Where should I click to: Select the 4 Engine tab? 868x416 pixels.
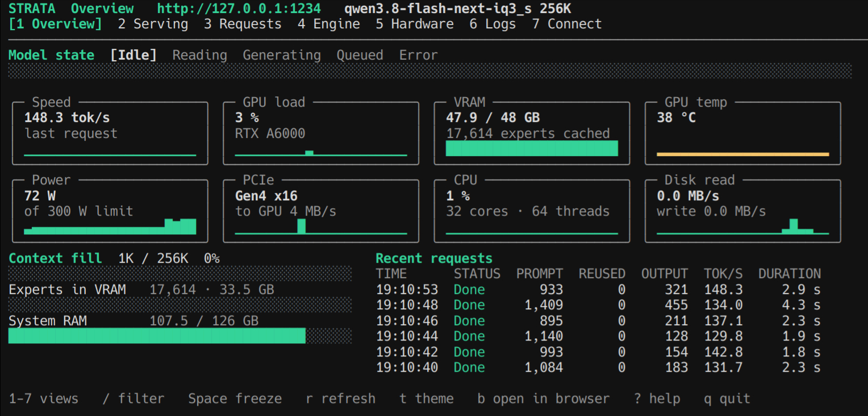328,24
